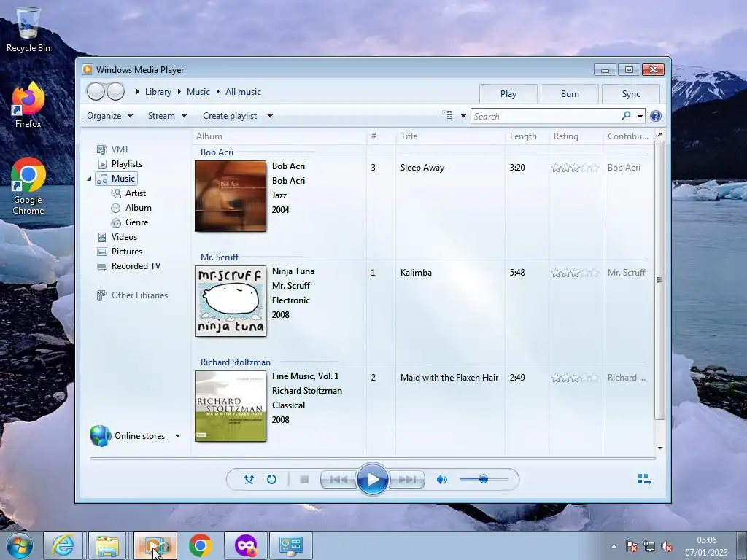Start playback with the Play button

372,480
